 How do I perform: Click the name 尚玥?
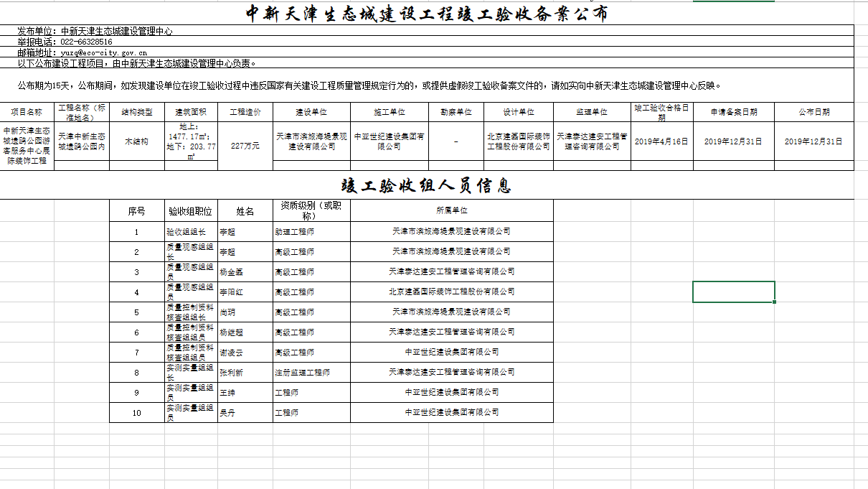click(245, 312)
